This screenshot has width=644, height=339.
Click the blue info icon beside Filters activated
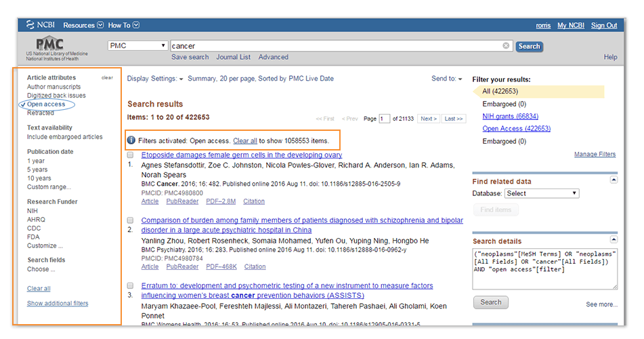(x=131, y=140)
